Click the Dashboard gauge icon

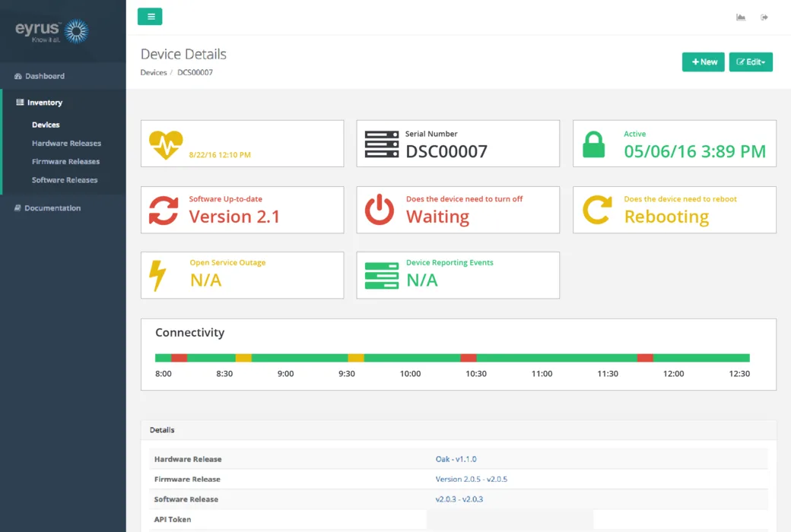pos(18,76)
